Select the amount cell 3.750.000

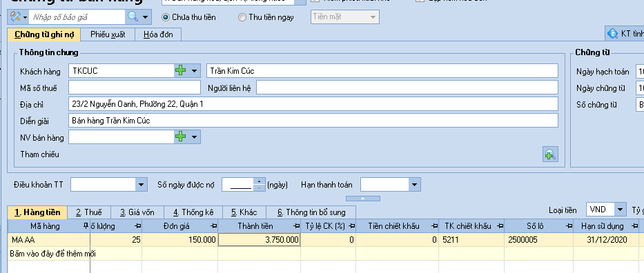pyautogui.click(x=259, y=240)
